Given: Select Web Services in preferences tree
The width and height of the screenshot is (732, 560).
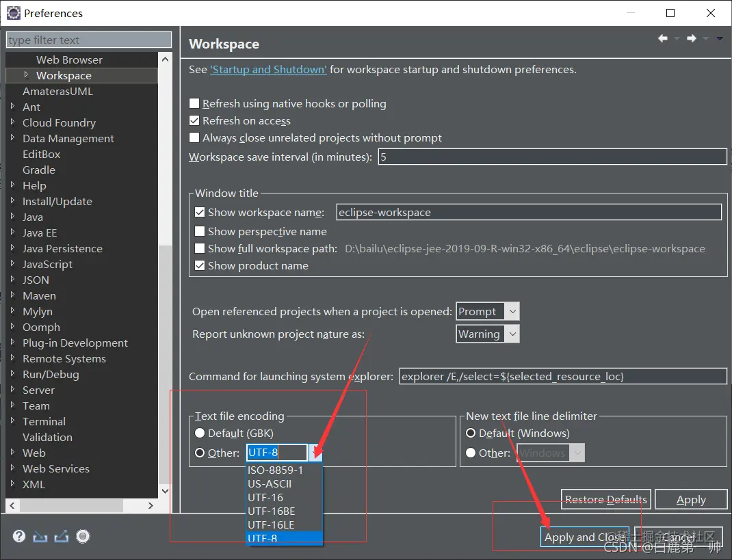Looking at the screenshot, I should coord(56,468).
